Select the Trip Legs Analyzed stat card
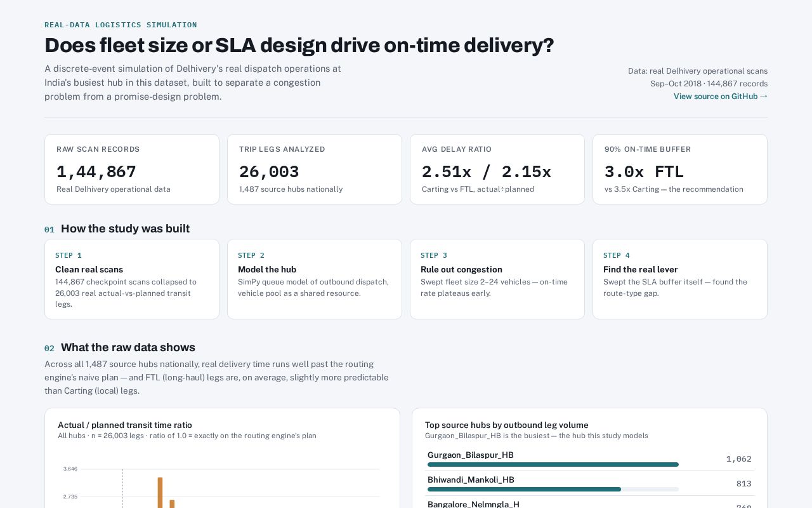 (315, 169)
